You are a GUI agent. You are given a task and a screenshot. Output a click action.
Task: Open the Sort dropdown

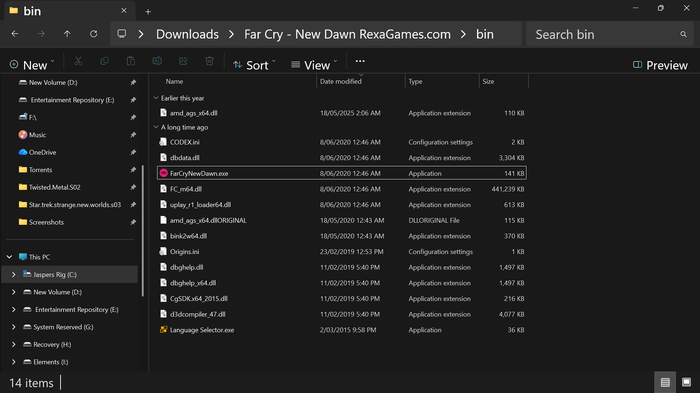pos(254,65)
